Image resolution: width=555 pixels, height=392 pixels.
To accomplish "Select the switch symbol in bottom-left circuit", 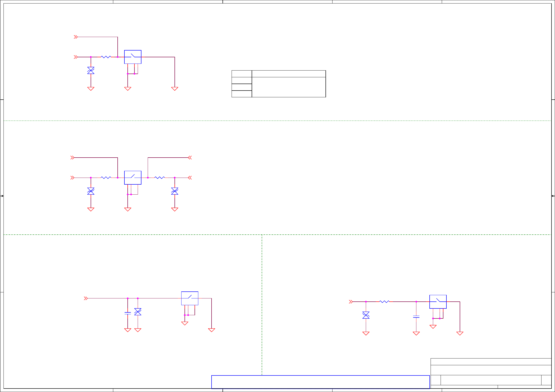I will [190, 298].
